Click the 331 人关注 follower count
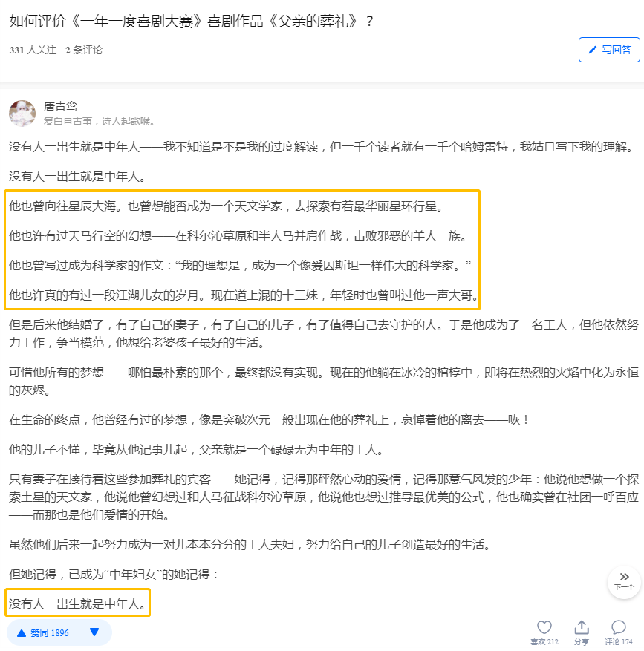The width and height of the screenshot is (644, 651). pyautogui.click(x=33, y=50)
